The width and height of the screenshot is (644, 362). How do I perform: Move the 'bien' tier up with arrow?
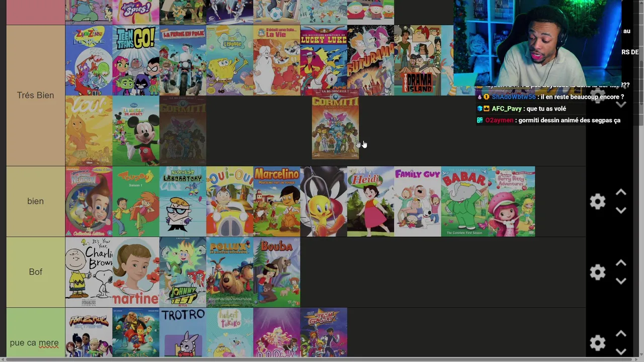[x=621, y=193]
